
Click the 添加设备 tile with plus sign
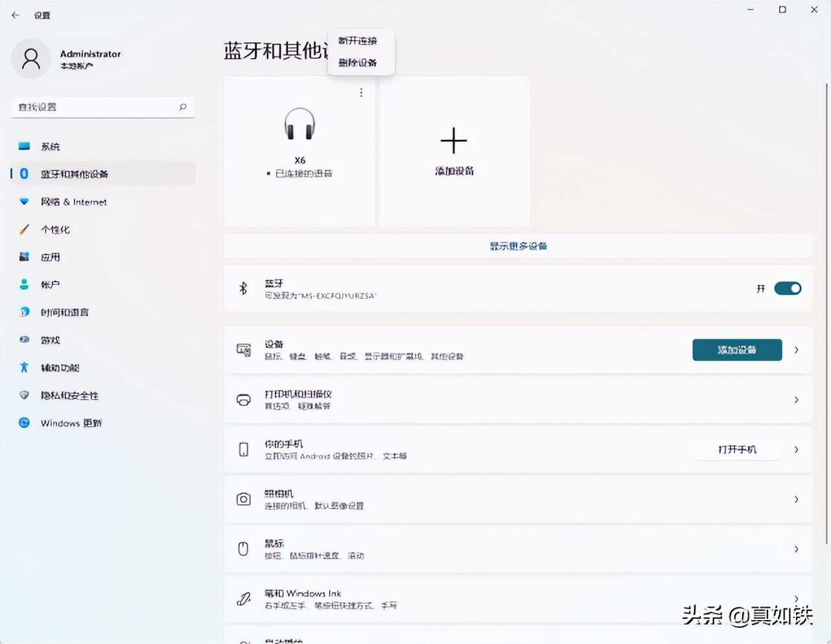[454, 151]
